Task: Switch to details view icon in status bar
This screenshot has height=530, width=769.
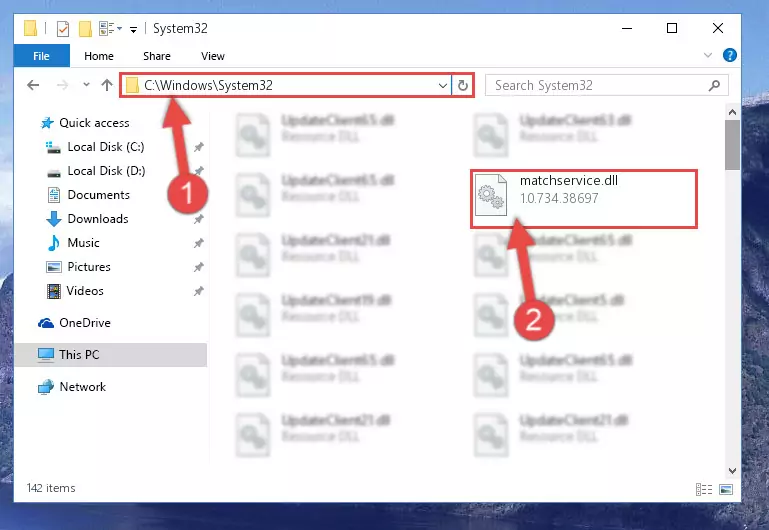Action: tap(704, 489)
